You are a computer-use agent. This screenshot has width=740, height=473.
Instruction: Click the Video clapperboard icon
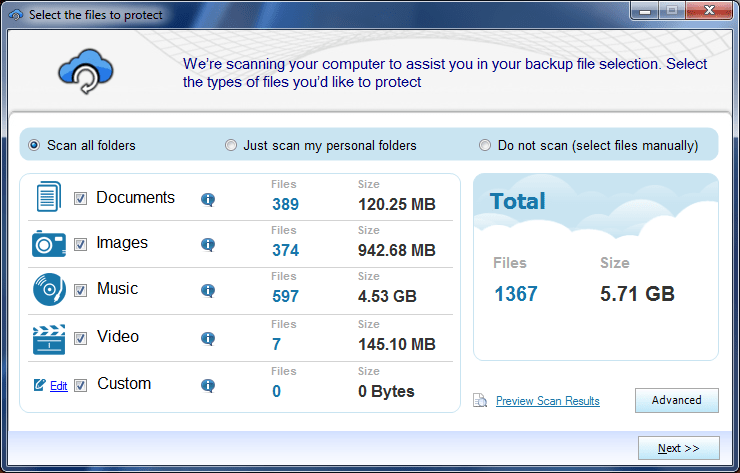[x=48, y=338]
